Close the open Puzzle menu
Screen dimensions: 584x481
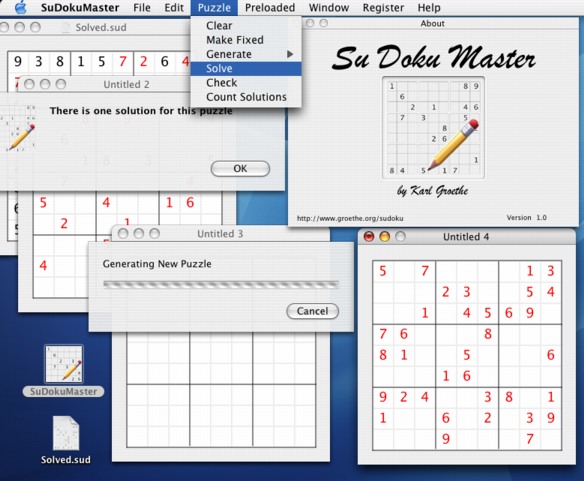(214, 7)
